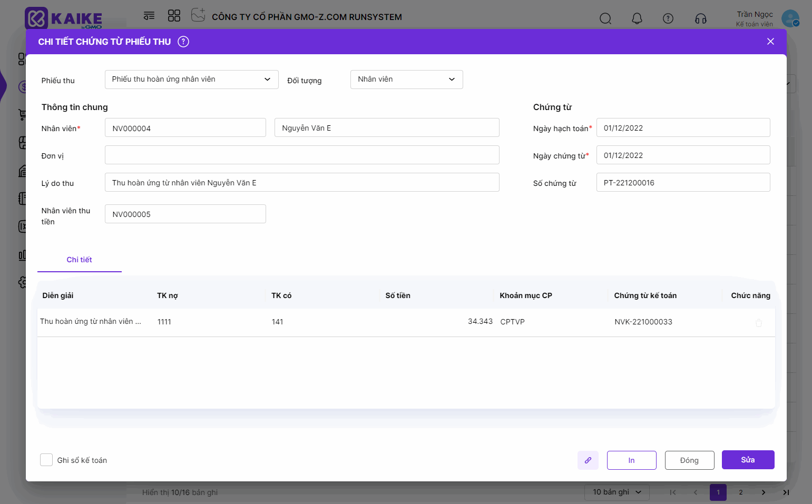This screenshot has height=504, width=812.
Task: Go to last page in pagination
Action: point(786,492)
